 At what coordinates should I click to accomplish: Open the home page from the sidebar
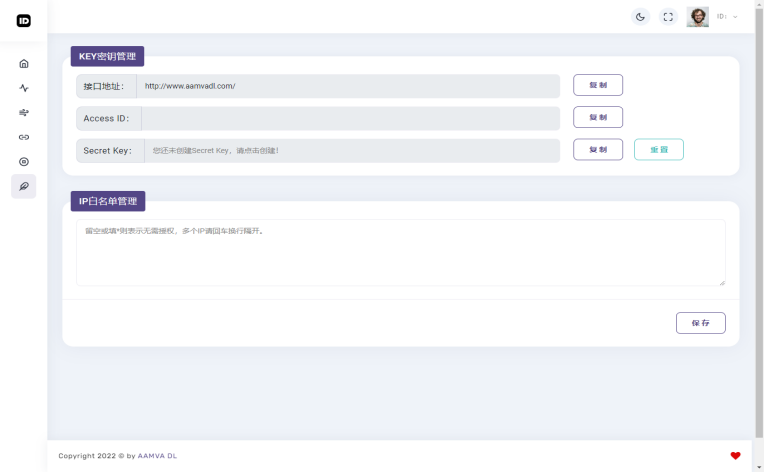coord(24,63)
